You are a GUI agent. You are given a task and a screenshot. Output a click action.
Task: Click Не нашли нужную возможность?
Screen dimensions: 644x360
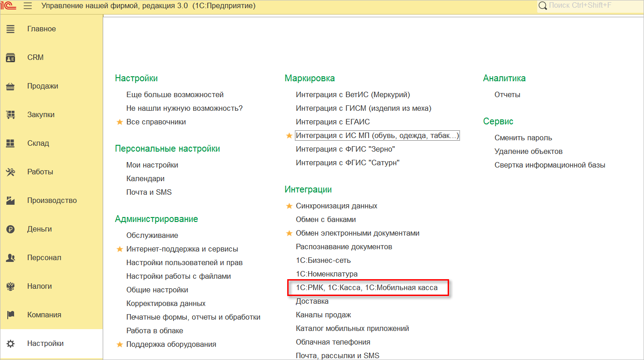(x=185, y=108)
